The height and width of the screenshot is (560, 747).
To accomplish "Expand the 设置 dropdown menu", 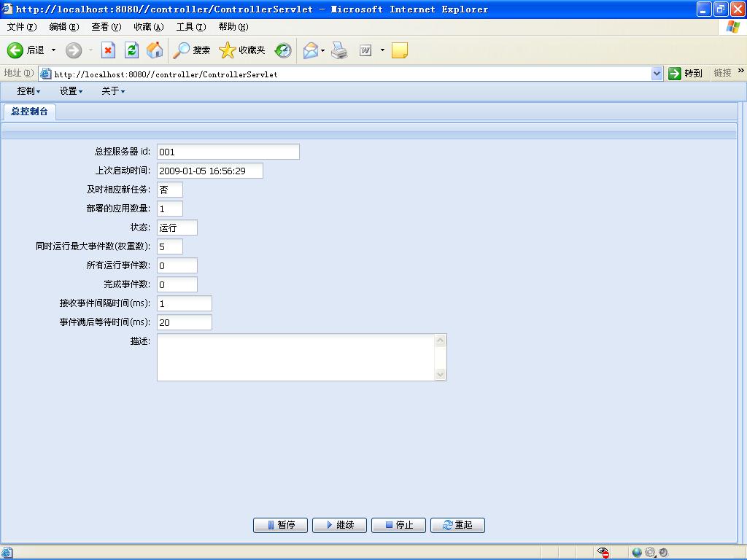I will 71,91.
